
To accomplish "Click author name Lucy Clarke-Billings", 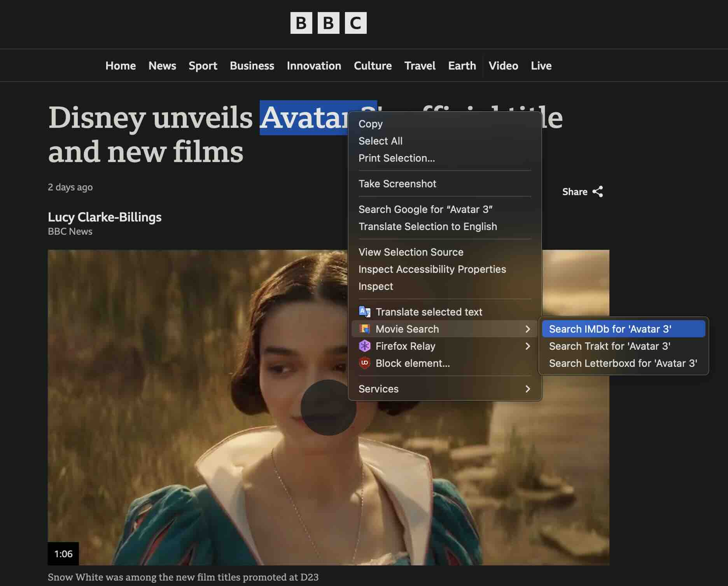I will click(x=105, y=217).
